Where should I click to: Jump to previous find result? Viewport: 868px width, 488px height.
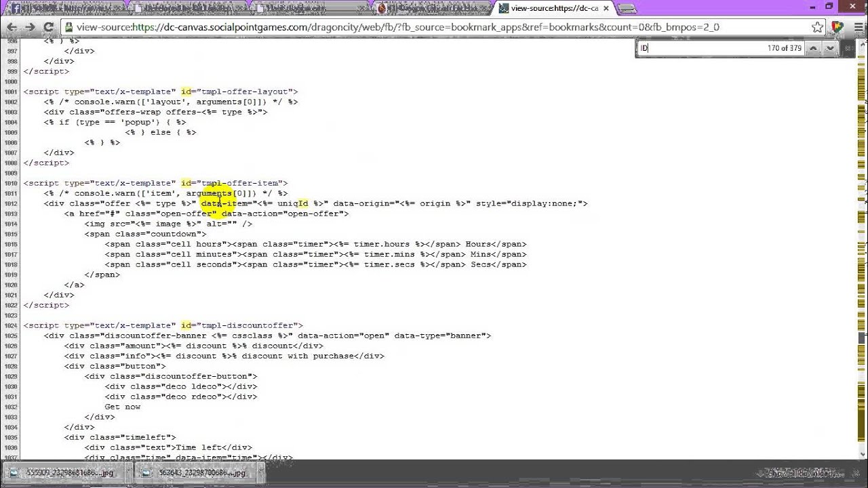812,48
